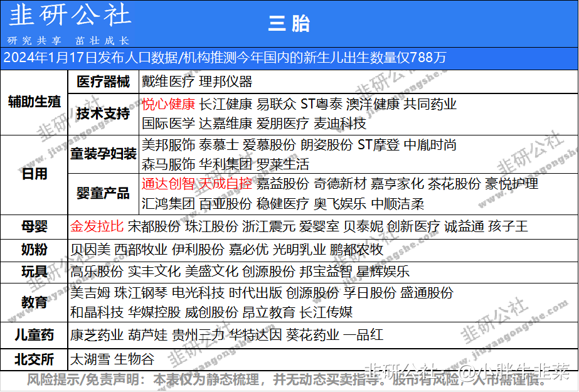The image size is (579, 392).
Task: Click the red 通达创智 stock name
Action: [x=169, y=184]
